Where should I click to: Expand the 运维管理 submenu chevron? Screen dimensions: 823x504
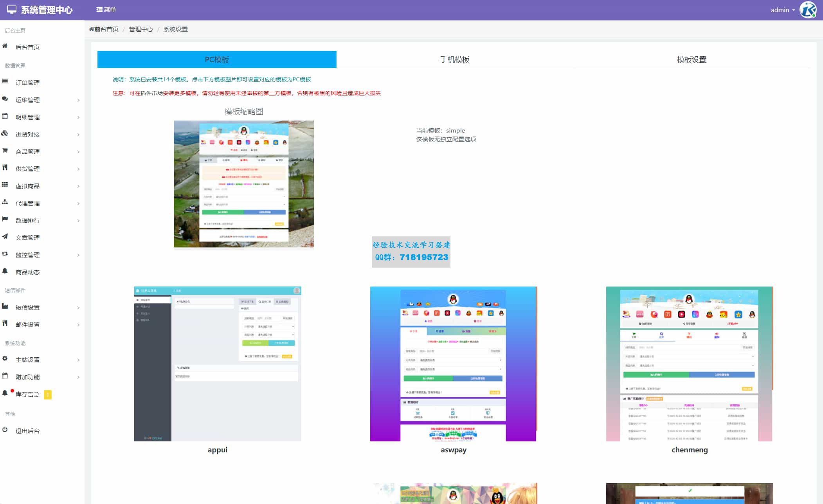click(x=78, y=100)
